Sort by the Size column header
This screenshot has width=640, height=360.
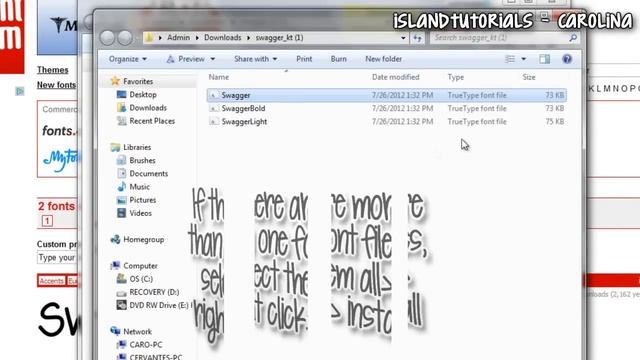(529, 77)
